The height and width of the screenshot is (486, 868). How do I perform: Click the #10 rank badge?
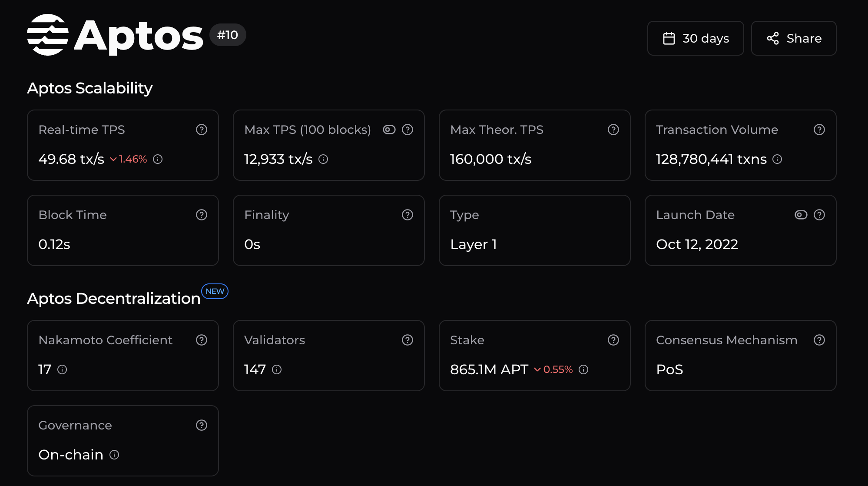[228, 35]
